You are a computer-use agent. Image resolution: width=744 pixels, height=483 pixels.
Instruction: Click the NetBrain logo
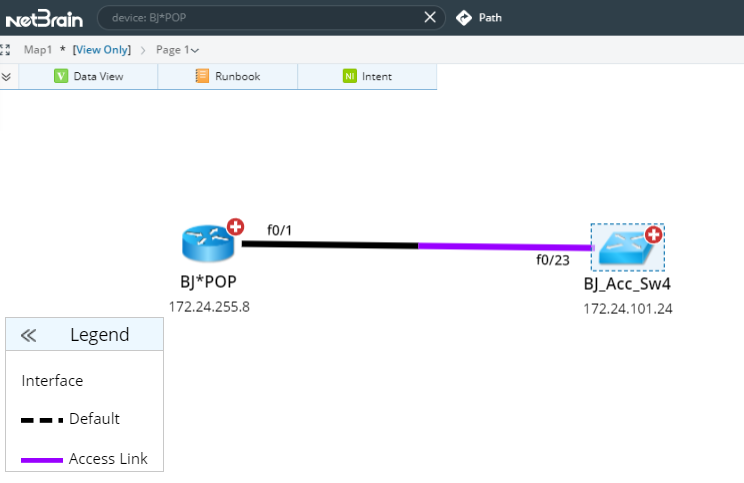[44, 19]
